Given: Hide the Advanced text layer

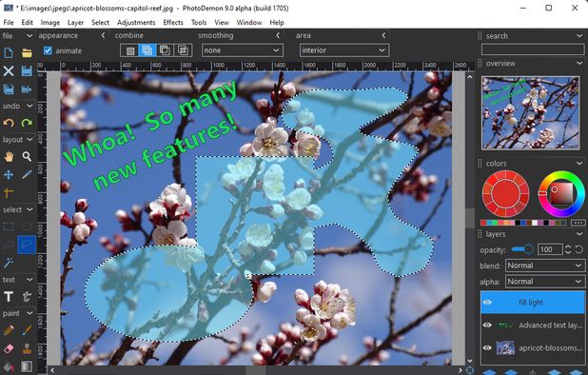Looking at the screenshot, I should 487,326.
